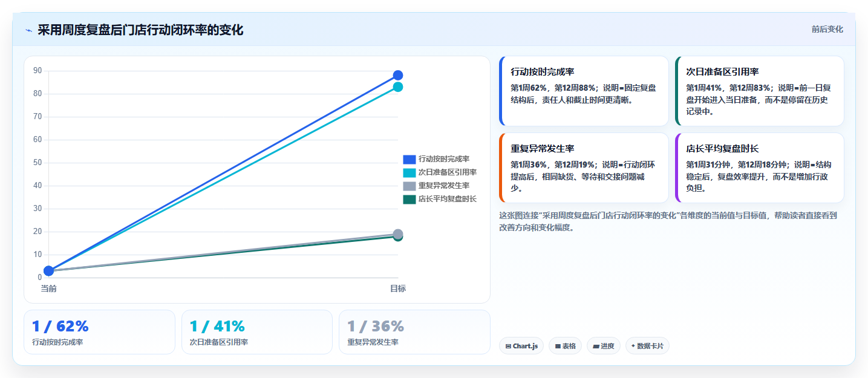868x378 pixels.
Task: Open the 重复异常发生率 info card
Action: pos(584,168)
